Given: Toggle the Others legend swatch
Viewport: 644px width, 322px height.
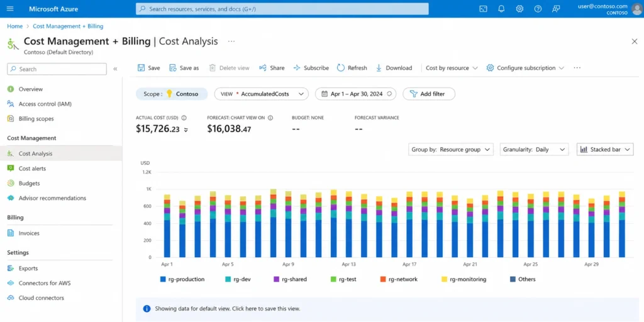Looking at the screenshot, I should point(513,279).
